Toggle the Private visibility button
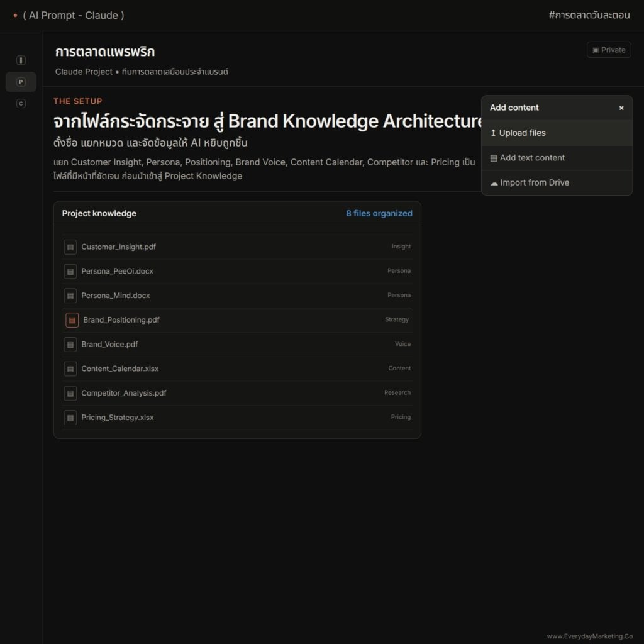This screenshot has width=644, height=644. click(608, 50)
